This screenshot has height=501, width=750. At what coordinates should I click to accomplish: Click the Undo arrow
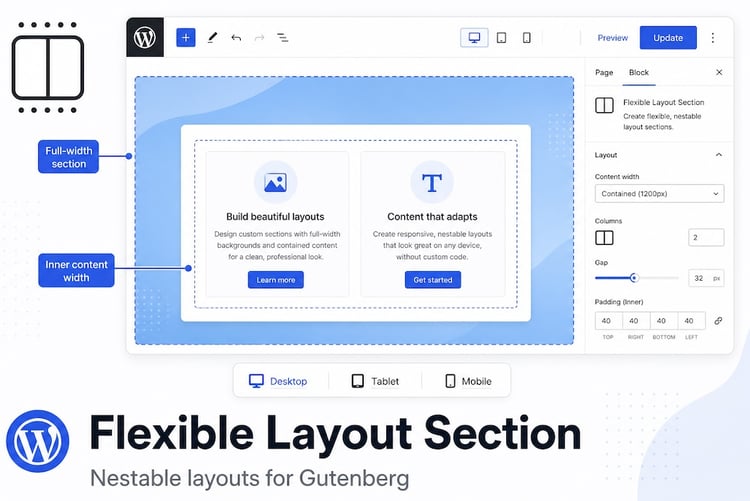pyautogui.click(x=236, y=37)
